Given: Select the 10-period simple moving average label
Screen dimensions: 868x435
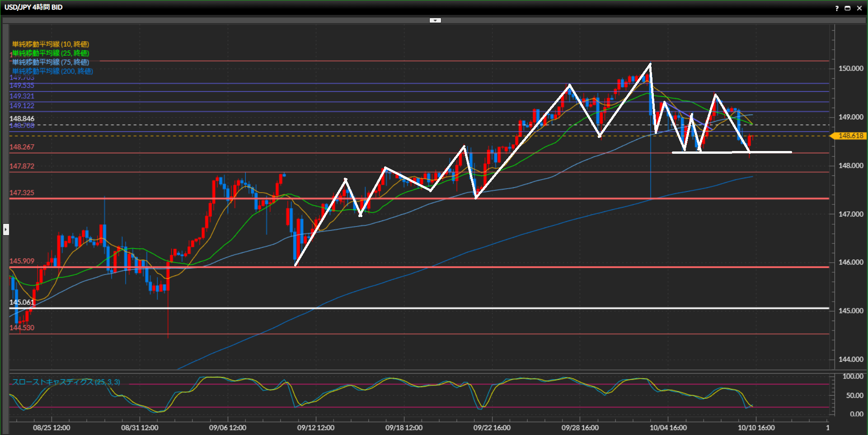Looking at the screenshot, I should point(51,44).
